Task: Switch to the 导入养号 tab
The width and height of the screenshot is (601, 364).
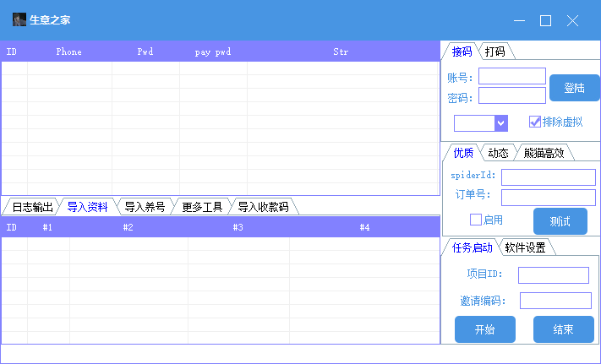Action: pos(145,207)
